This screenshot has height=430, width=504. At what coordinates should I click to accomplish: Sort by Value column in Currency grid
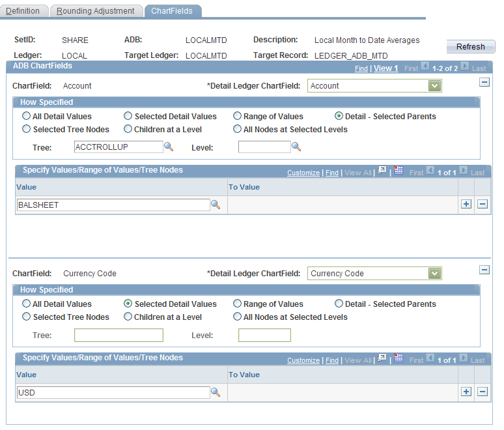(x=26, y=375)
